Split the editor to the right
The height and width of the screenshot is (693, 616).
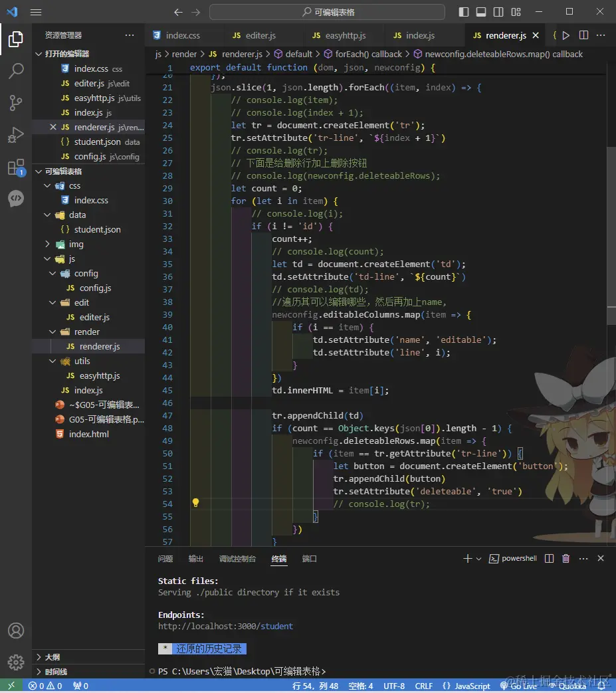point(583,35)
